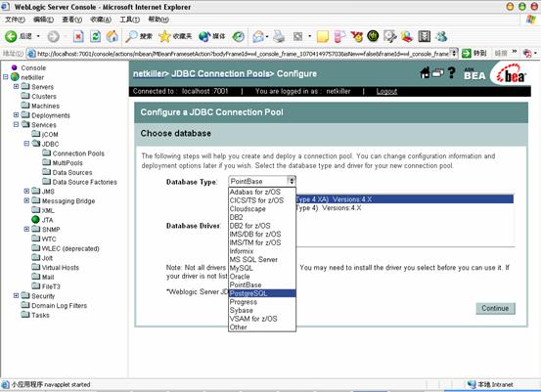Image resolution: width=541 pixels, height=392 pixels.
Task: Open the Help (帮助) menu
Action: click(158, 20)
